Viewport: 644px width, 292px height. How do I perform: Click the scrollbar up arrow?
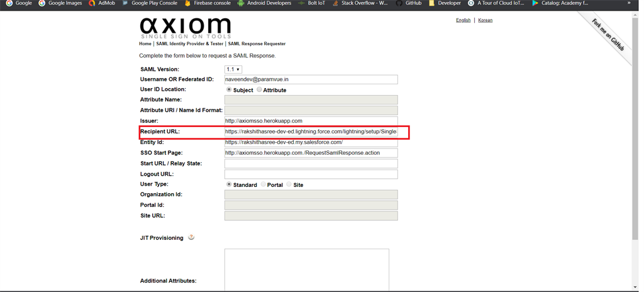[x=636, y=14]
